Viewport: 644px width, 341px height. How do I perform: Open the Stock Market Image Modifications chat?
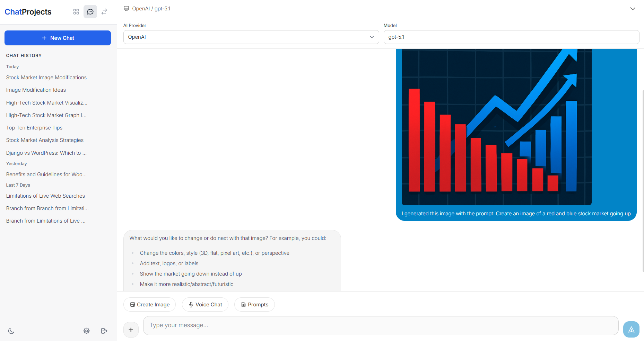(x=46, y=77)
